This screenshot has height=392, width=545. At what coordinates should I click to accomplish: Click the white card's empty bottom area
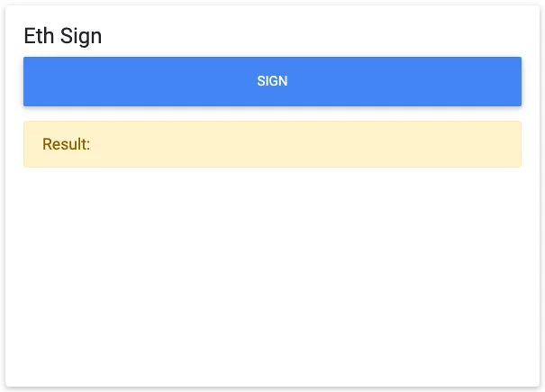coord(272,351)
